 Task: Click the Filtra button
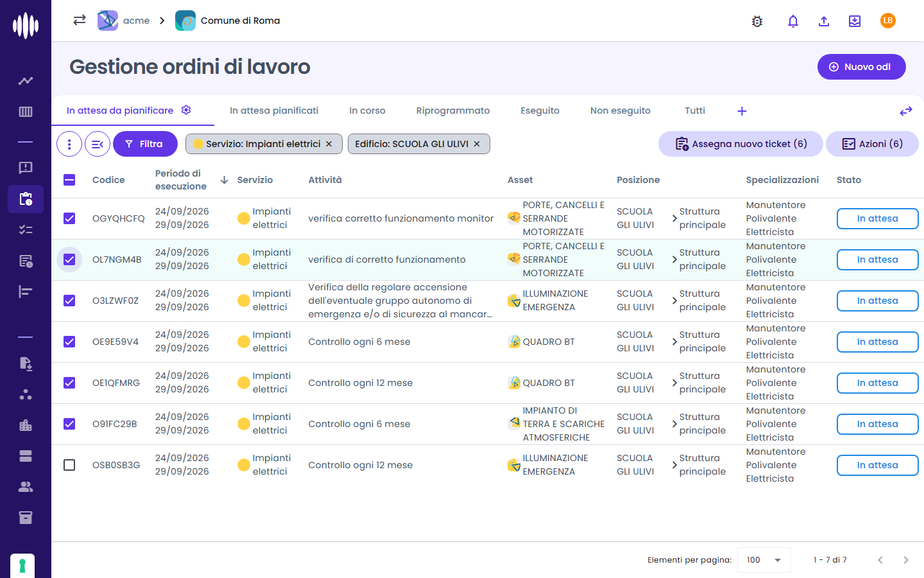point(145,144)
